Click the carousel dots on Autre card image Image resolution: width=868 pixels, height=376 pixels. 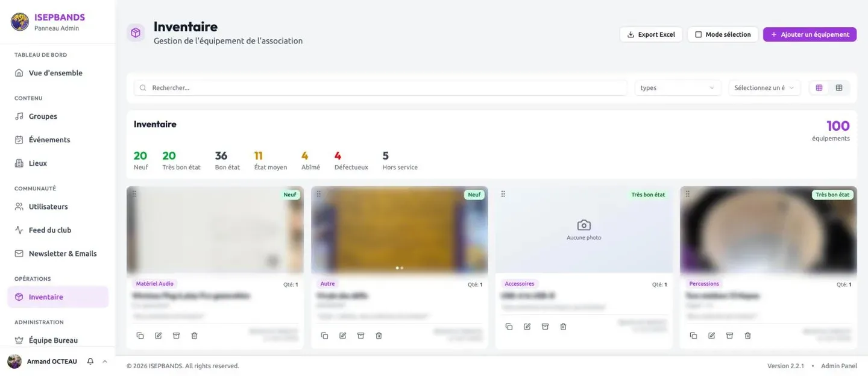click(400, 268)
